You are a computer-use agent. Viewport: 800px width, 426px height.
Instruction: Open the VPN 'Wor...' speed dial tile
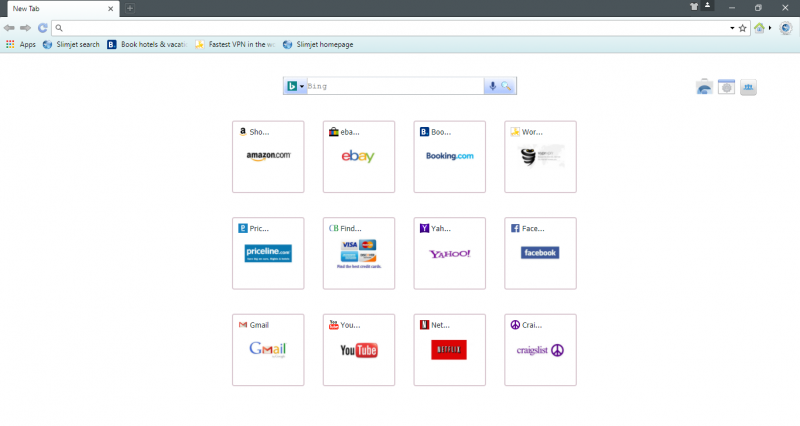540,157
